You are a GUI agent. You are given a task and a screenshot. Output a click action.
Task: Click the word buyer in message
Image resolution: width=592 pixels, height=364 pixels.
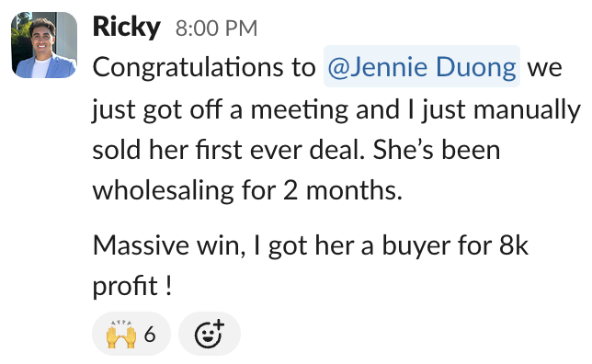click(x=416, y=246)
